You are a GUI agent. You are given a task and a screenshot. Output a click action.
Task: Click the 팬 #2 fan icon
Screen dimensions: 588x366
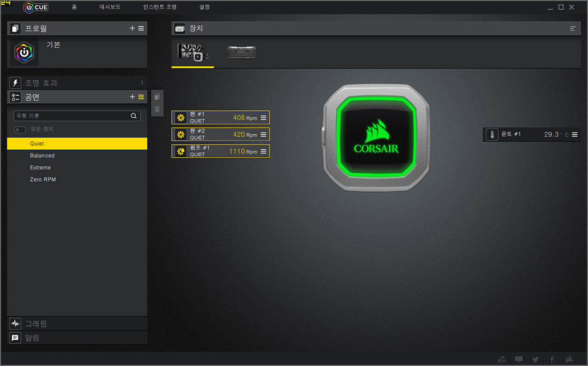point(181,134)
